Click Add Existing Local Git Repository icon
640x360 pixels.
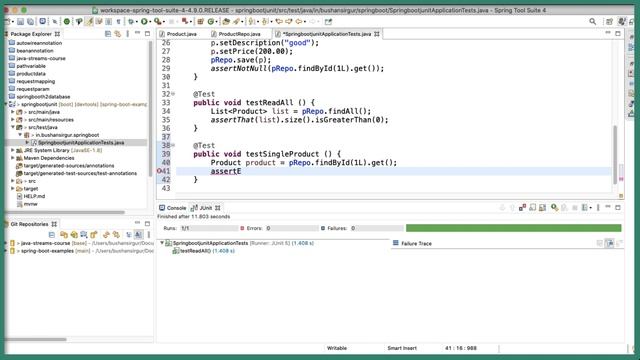tap(64, 235)
